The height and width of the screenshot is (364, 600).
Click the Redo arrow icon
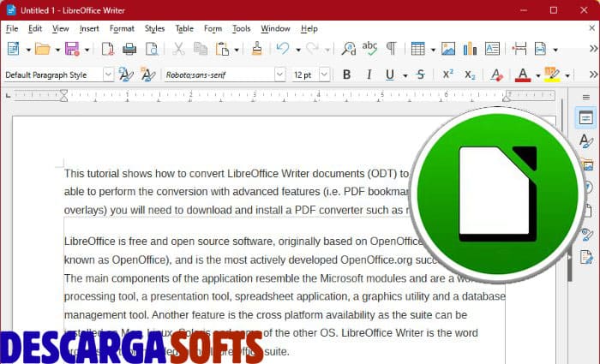312,49
